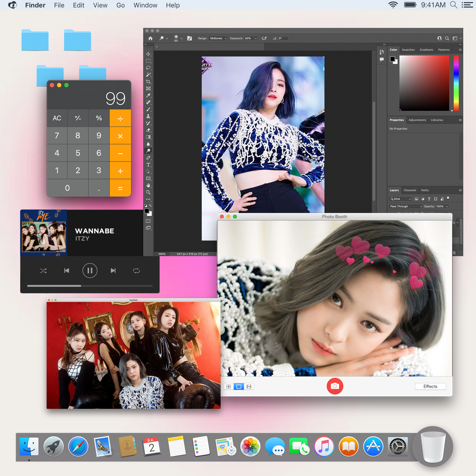476x476 pixels.
Task: Toggle shuffle in the music player
Action: click(x=43, y=271)
